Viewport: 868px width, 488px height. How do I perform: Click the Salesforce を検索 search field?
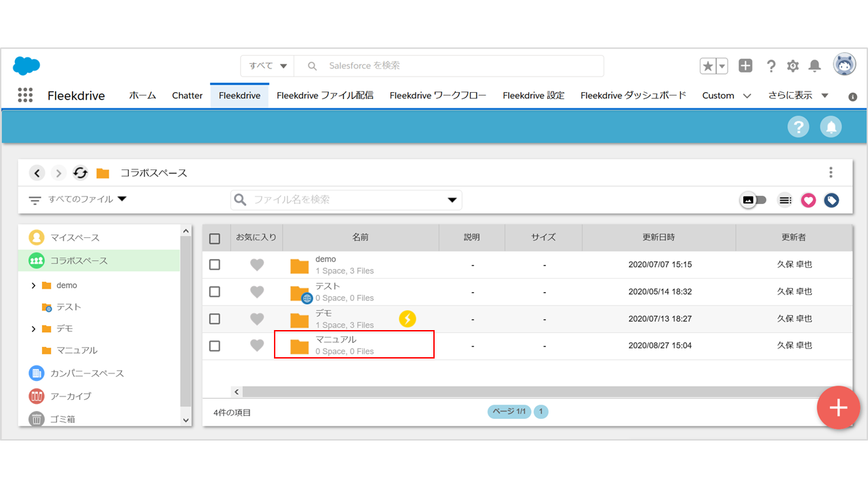449,66
